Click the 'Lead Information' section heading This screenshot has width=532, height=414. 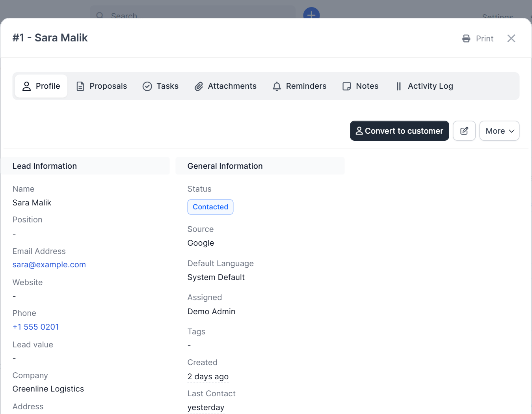(45, 166)
